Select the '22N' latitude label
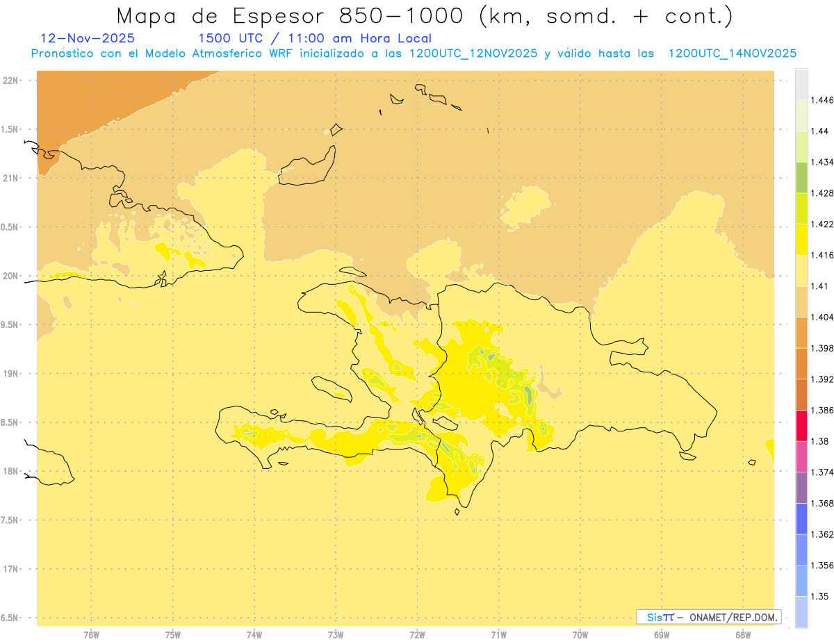The image size is (834, 644). [11, 81]
